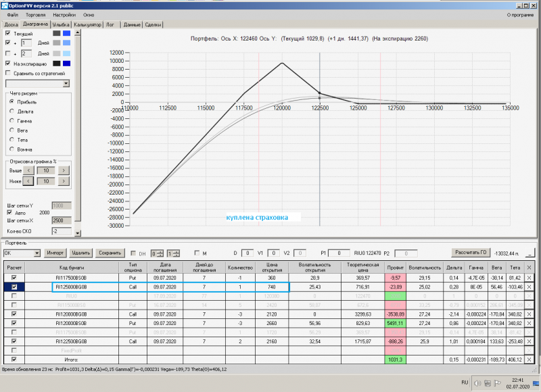This screenshot has height=392, width=541.
Task: Decrease Выше percent with left arrow
Action: (28, 170)
